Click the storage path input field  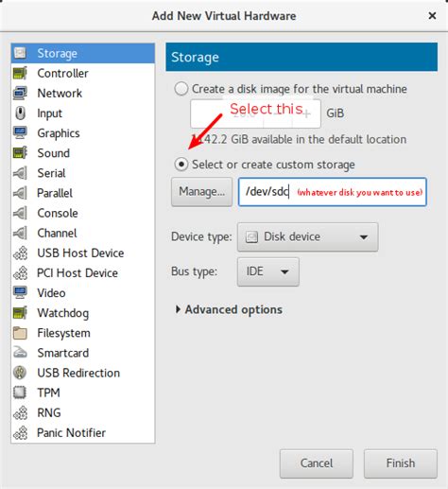tap(333, 192)
